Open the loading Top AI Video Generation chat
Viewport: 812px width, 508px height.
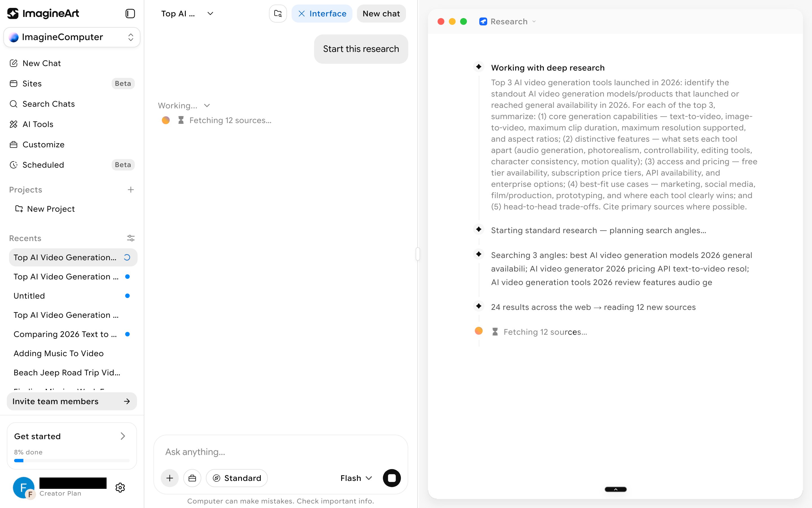point(73,257)
